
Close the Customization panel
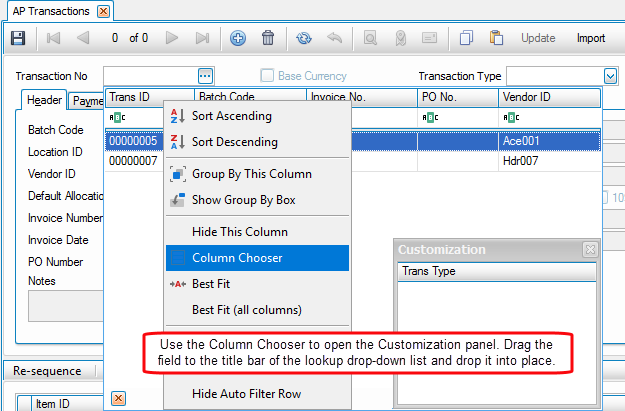[590, 250]
